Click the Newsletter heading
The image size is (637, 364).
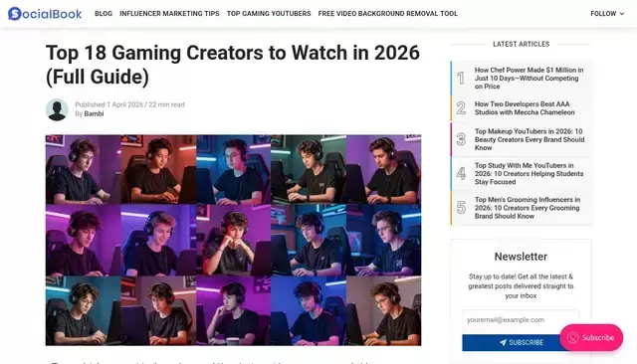coord(521,257)
